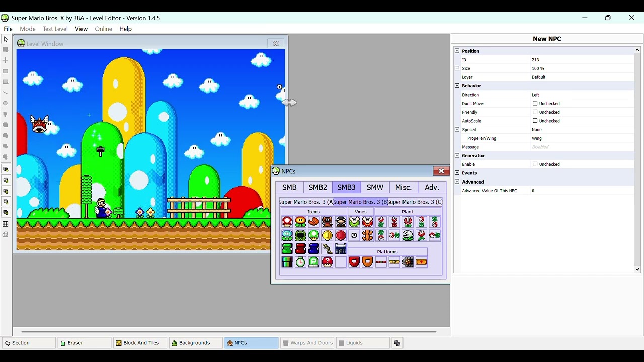Activate the Eraser button
This screenshot has width=644, height=362.
(x=85, y=343)
